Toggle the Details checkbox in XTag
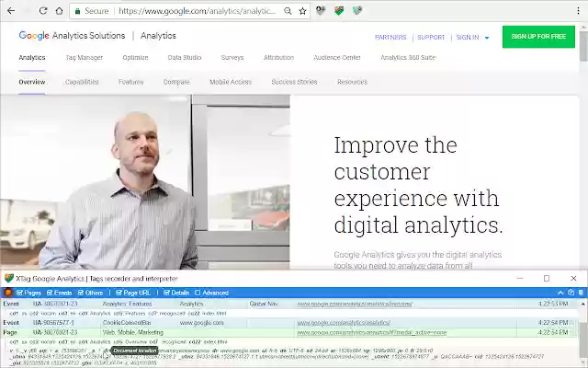 point(166,293)
